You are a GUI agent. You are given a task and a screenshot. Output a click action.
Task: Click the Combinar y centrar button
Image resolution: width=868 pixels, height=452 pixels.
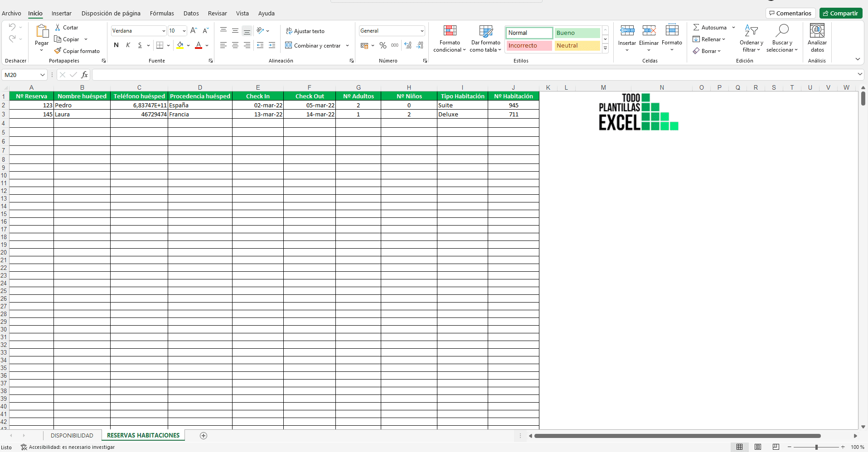[313, 45]
